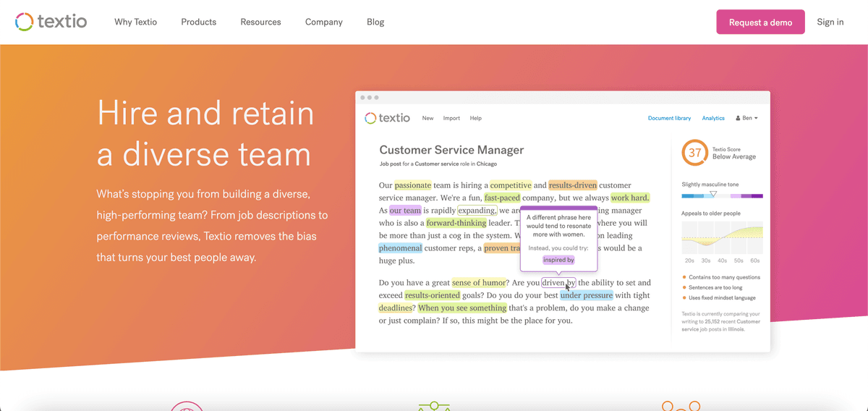Click the Inspired by suggestion chip
The image size is (868, 411).
[558, 260]
